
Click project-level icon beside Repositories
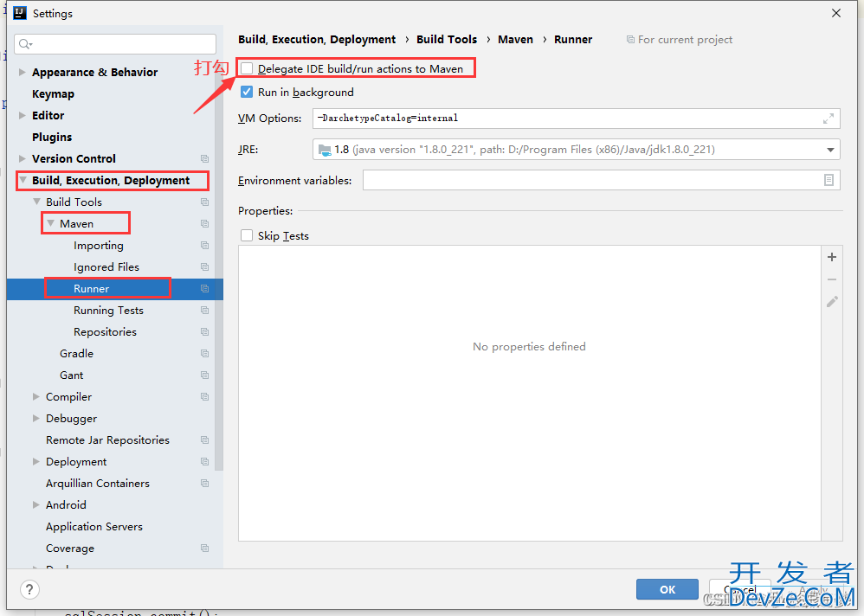pos(205,332)
